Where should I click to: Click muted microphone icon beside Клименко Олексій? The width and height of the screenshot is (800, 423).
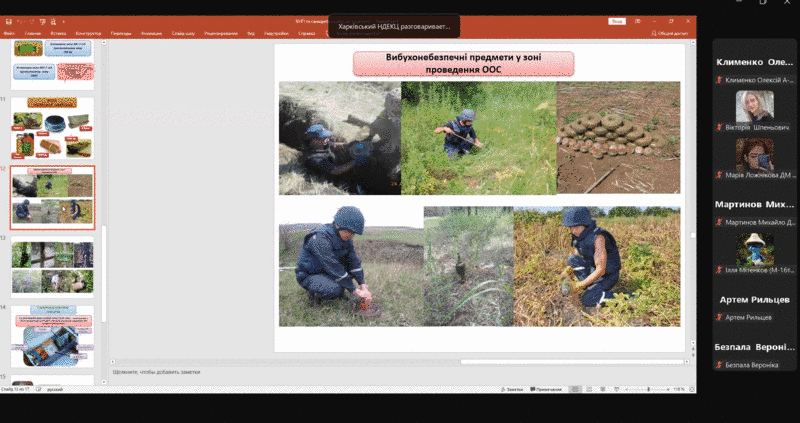(x=719, y=80)
